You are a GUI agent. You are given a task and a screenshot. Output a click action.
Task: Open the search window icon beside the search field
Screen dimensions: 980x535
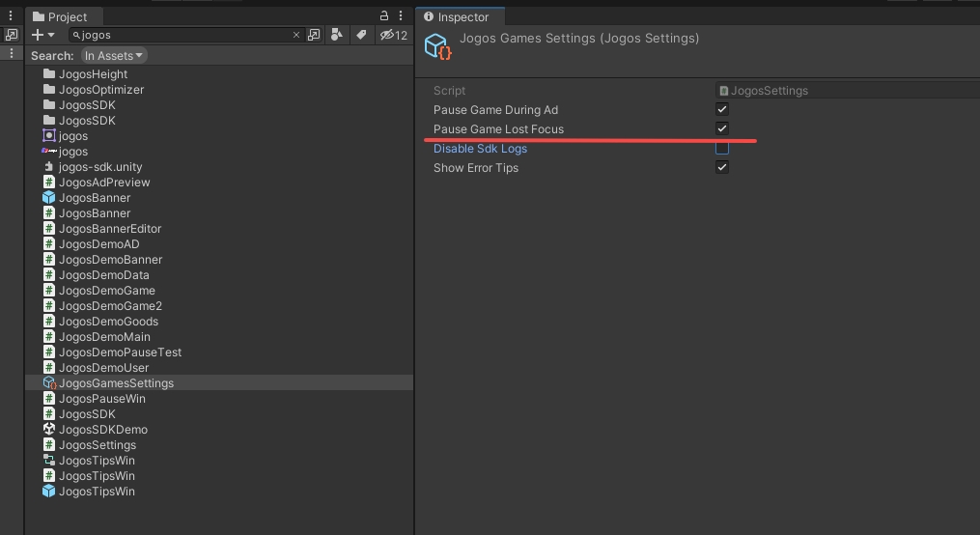[x=314, y=35]
